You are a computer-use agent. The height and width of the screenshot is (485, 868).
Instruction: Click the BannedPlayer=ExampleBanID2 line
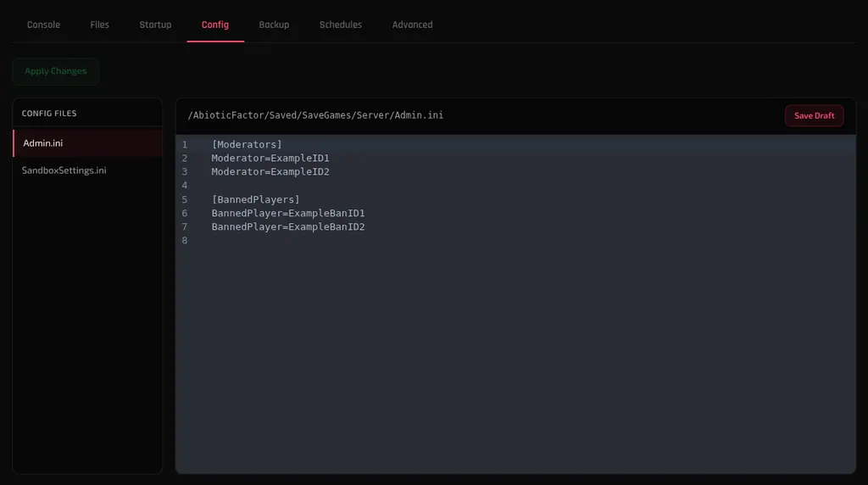[x=288, y=227]
